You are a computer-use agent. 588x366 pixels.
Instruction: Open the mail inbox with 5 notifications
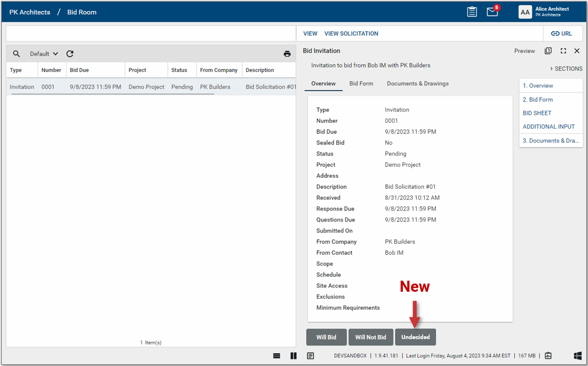pyautogui.click(x=492, y=12)
